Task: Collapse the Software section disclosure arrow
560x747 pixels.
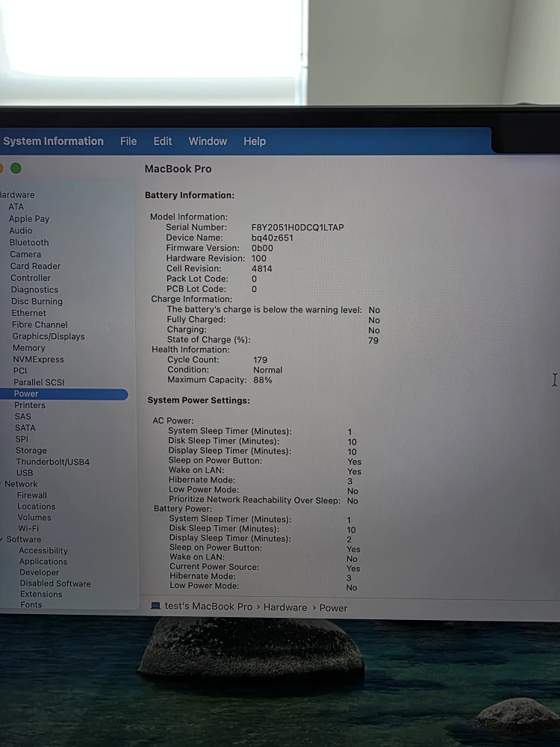Action: pyautogui.click(x=2, y=539)
